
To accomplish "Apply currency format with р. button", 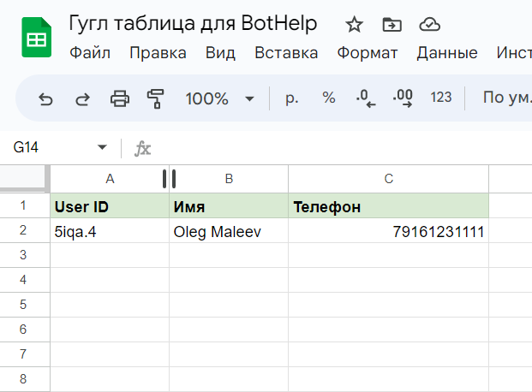I will coord(292,98).
